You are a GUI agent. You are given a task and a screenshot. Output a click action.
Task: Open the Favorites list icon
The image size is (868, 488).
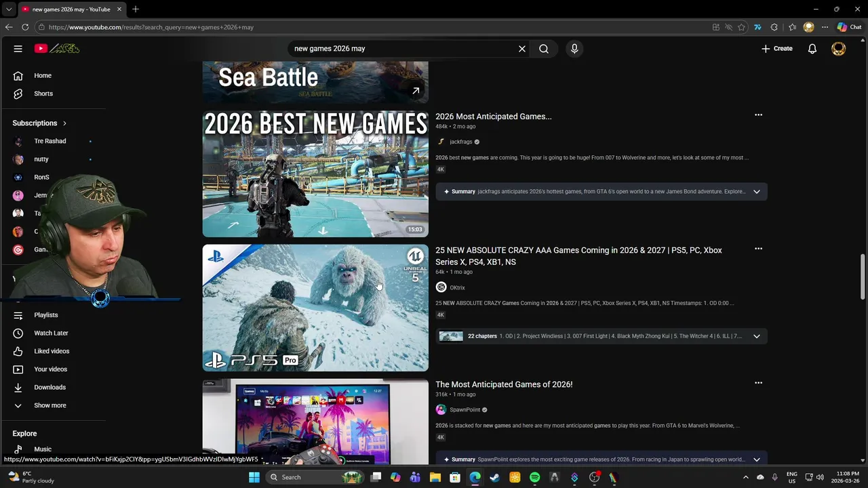coord(792,27)
